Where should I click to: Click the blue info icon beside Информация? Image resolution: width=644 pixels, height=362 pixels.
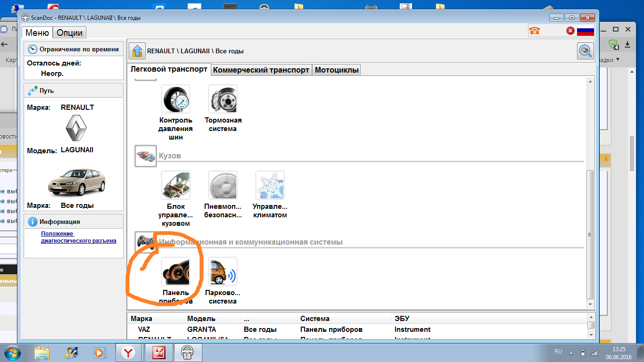point(33,222)
